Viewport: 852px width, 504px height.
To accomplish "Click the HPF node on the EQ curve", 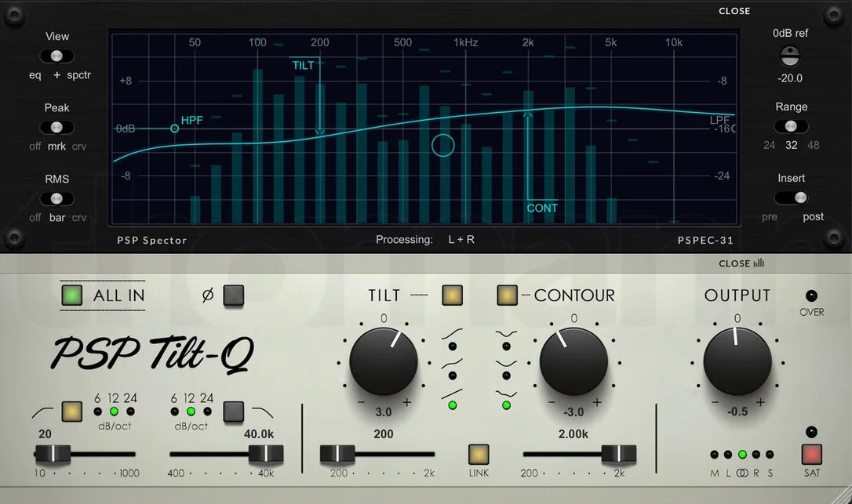I will pyautogui.click(x=174, y=129).
